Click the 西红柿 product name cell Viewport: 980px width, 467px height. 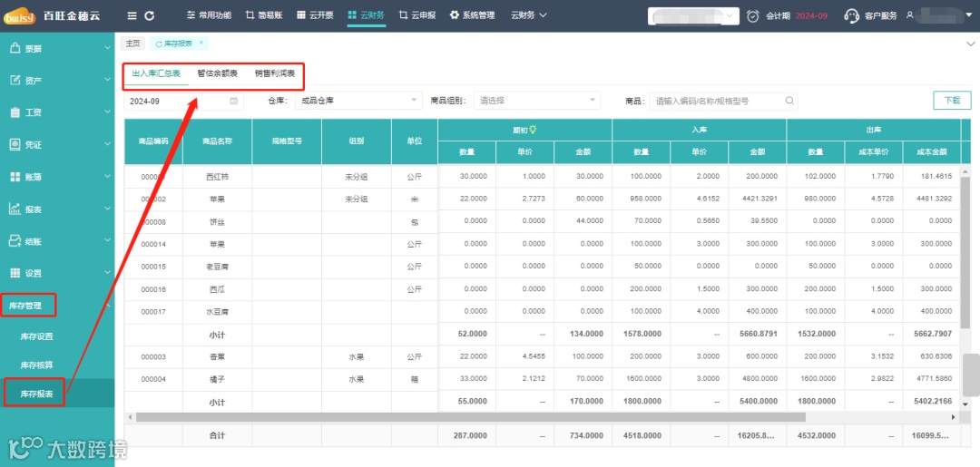click(218, 177)
